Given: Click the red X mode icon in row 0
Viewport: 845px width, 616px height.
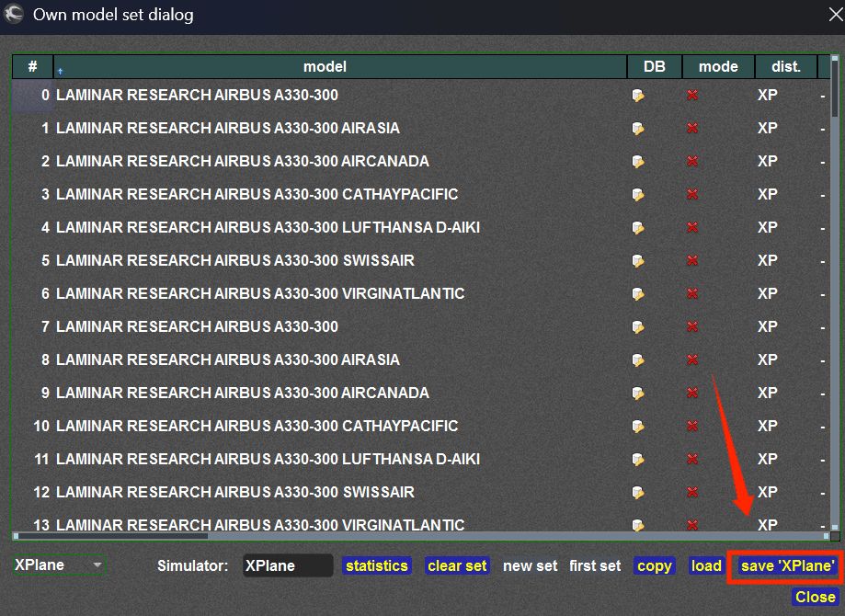Looking at the screenshot, I should [x=692, y=96].
